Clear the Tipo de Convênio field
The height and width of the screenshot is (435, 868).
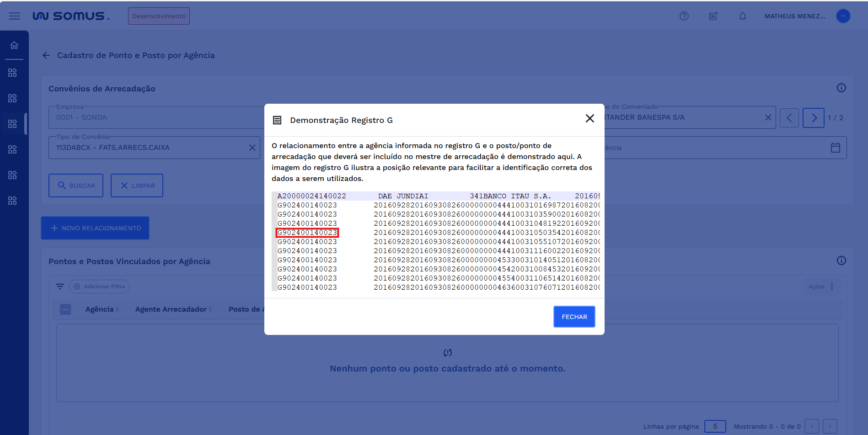252,148
